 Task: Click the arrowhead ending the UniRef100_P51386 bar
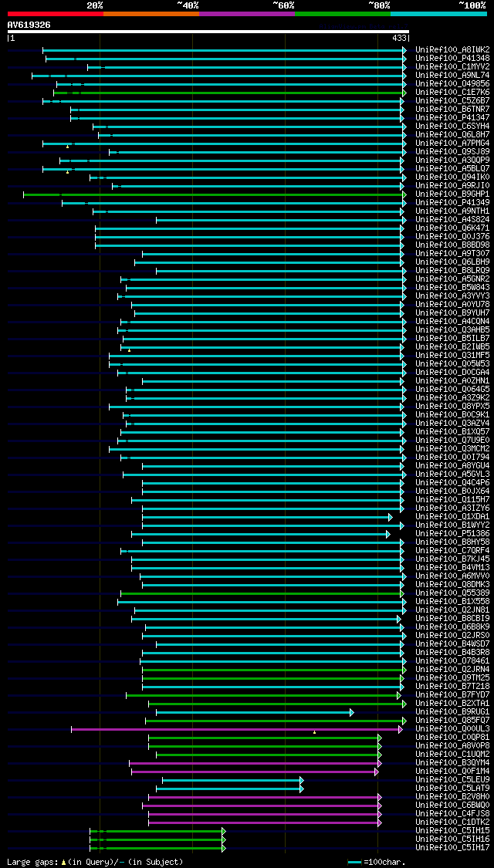click(x=388, y=534)
